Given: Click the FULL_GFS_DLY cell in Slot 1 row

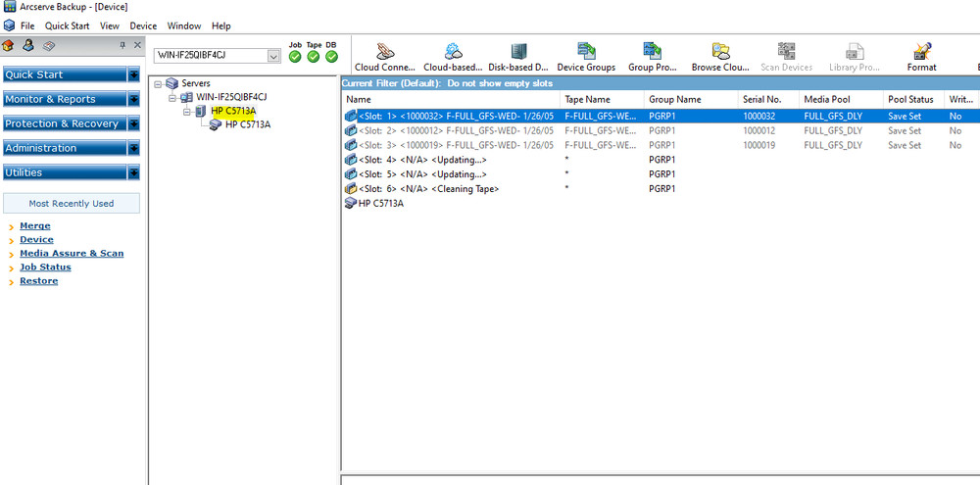Looking at the screenshot, I should click(x=832, y=116).
